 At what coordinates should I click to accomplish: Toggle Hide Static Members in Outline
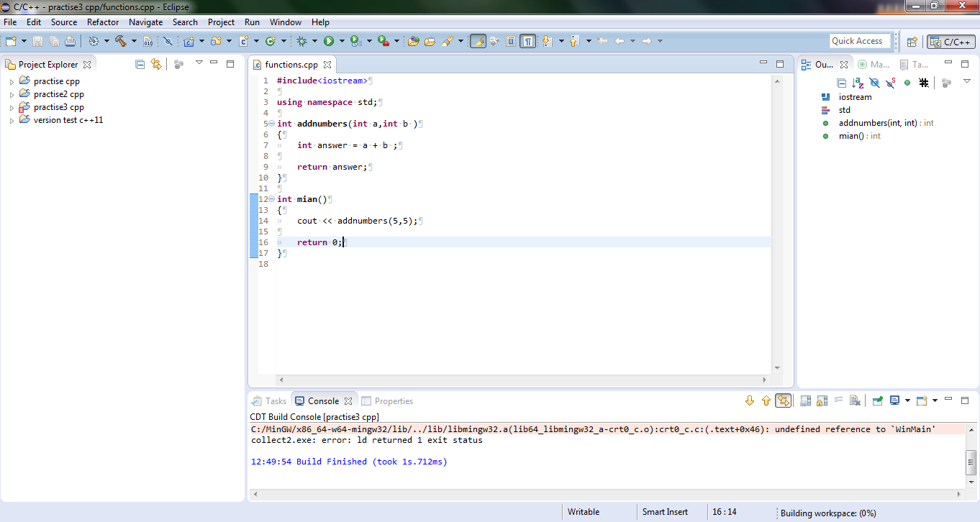pos(891,83)
